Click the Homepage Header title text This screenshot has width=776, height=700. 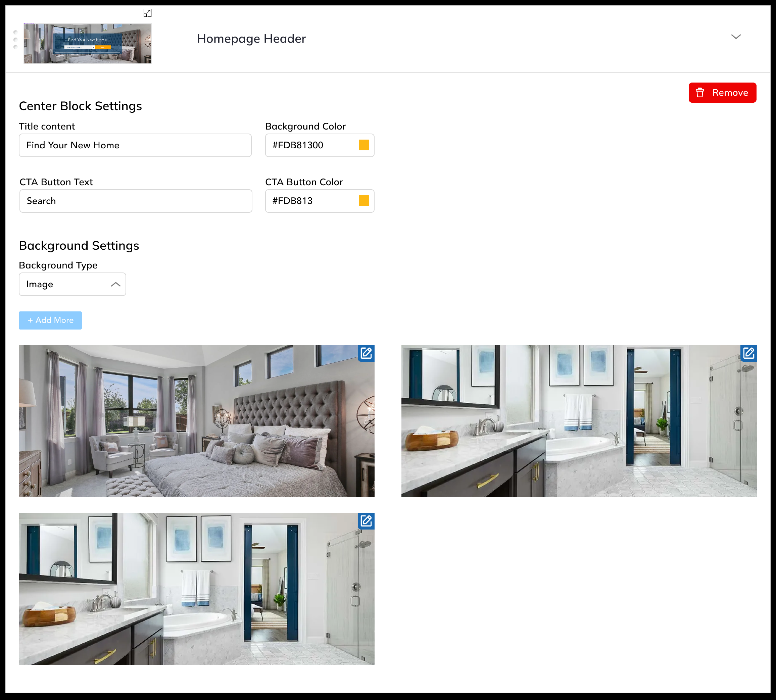[251, 39]
